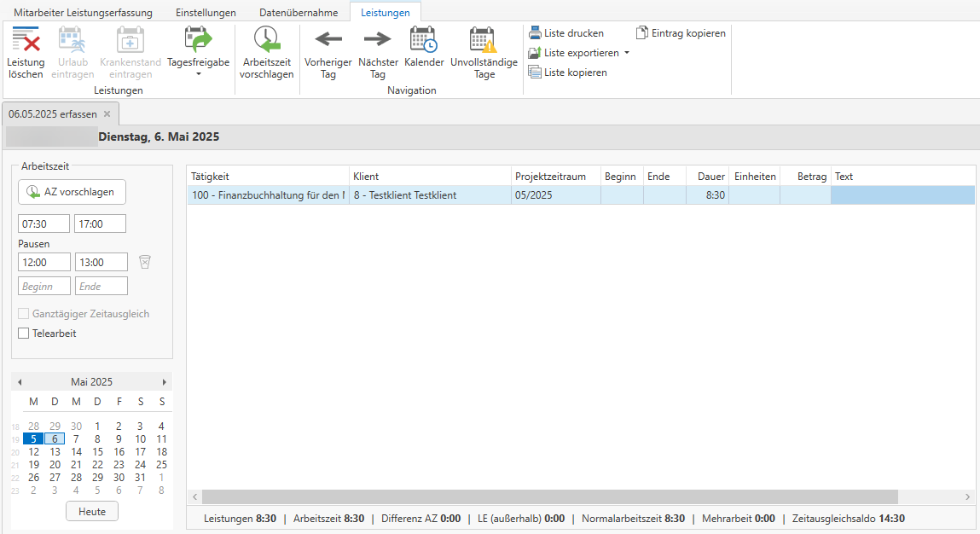This screenshot has width=980, height=534.
Task: Click Eintrag kopieren
Action: point(681,33)
